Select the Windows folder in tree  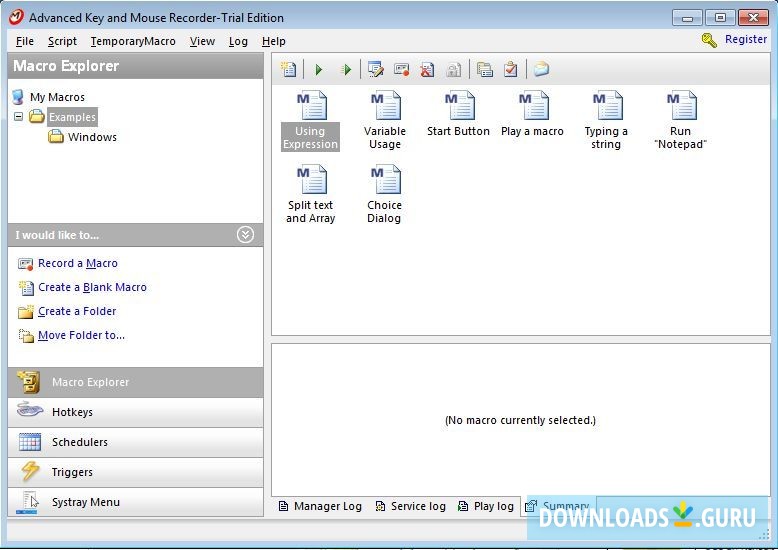(92, 137)
